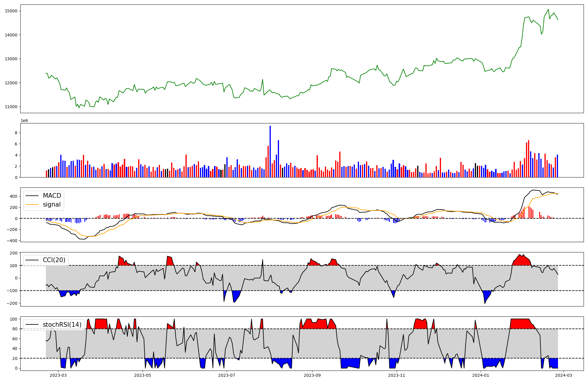The height and width of the screenshot is (382, 588).
Task: Click the 1e6 volume scale label
Action: 24,121
